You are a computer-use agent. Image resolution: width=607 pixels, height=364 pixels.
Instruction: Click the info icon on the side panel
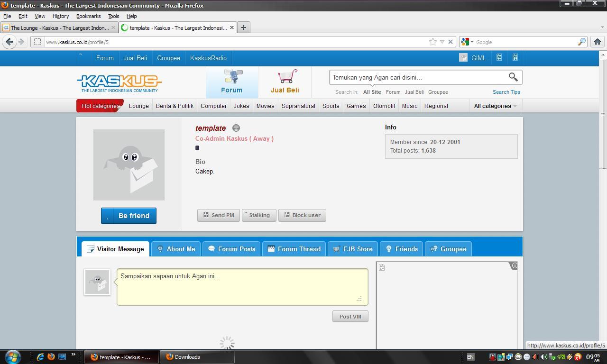[514, 265]
